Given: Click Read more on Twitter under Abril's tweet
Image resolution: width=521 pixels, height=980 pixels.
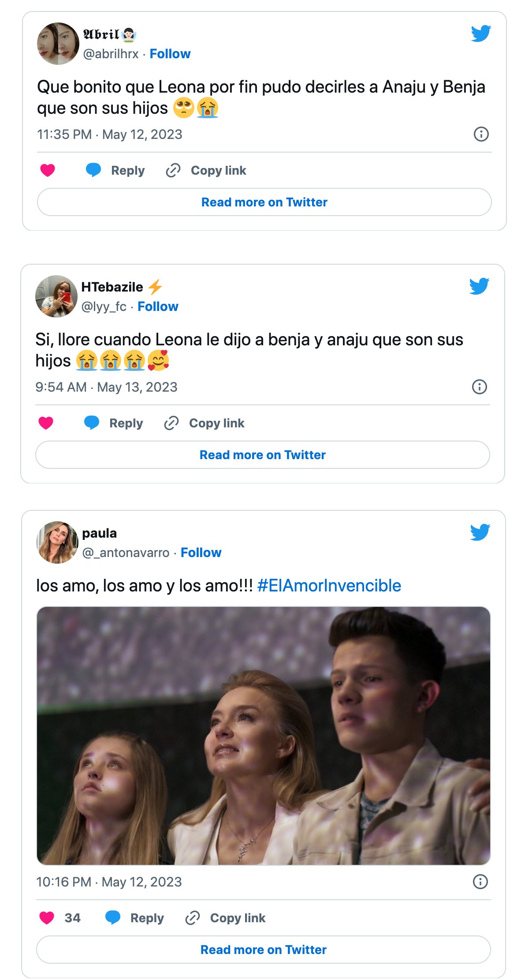Looking at the screenshot, I should [x=264, y=202].
